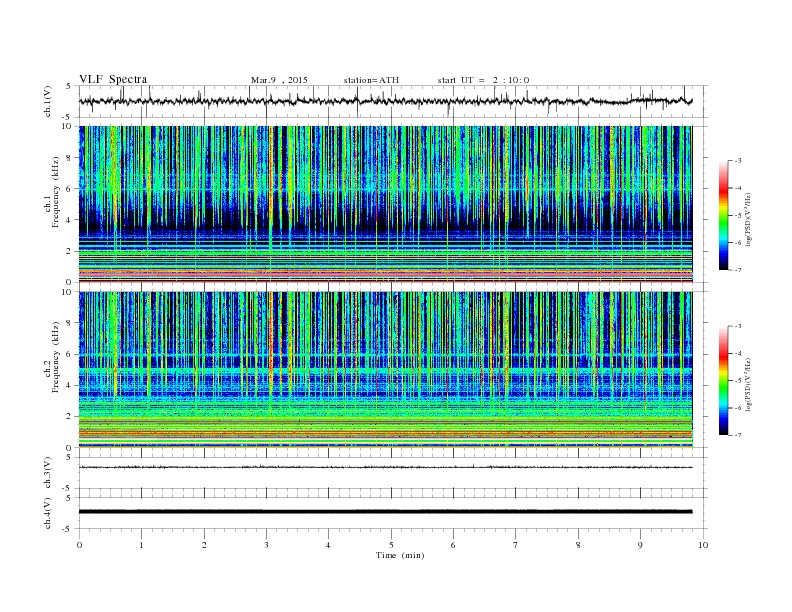Image resolution: width=792 pixels, height=612 pixels.
Task: Click the "7" tick on the Time axis
Action: (516, 545)
